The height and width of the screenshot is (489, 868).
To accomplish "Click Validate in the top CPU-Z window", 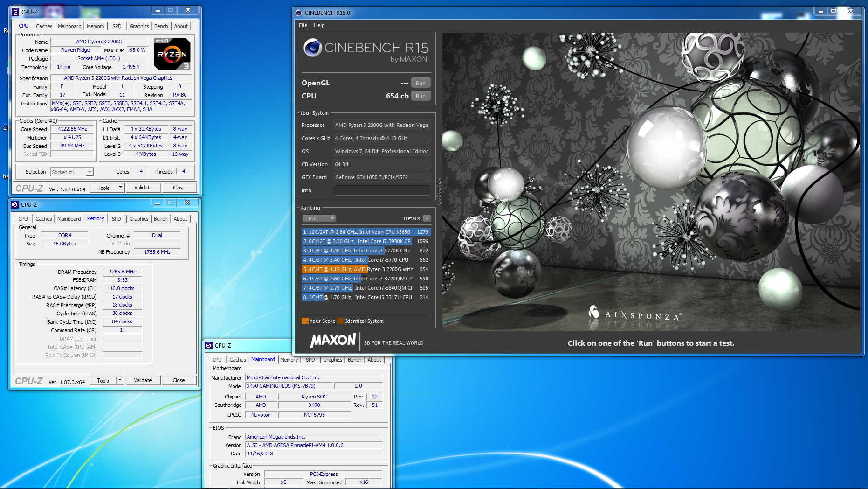I will (x=143, y=188).
